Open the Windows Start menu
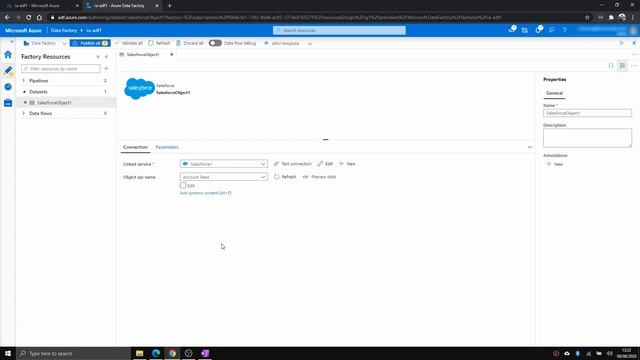Viewport: 640px width, 360px height. coord(8,353)
